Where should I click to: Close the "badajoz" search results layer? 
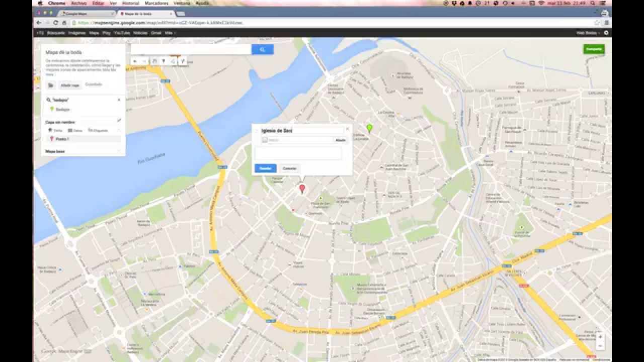[x=119, y=100]
